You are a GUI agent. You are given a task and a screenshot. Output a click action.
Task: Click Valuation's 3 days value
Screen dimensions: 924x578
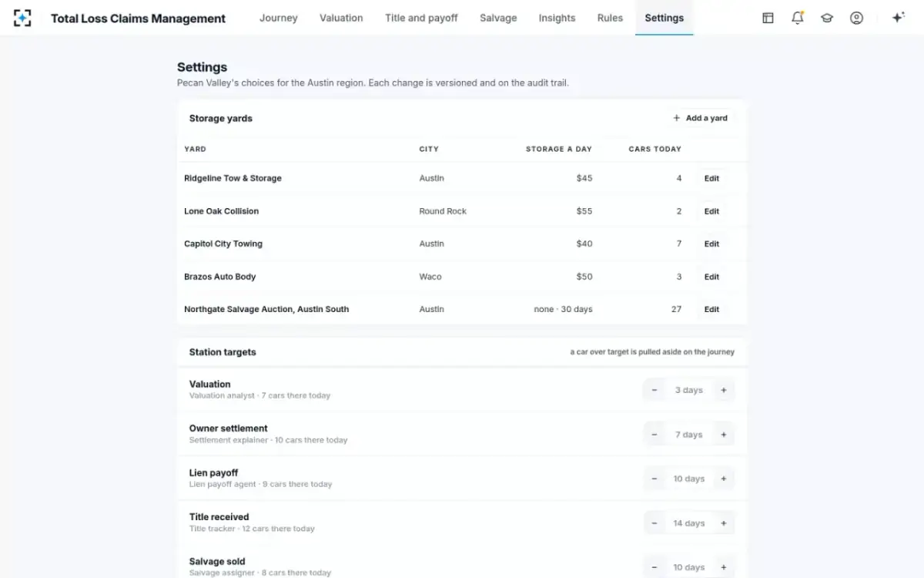click(x=689, y=390)
